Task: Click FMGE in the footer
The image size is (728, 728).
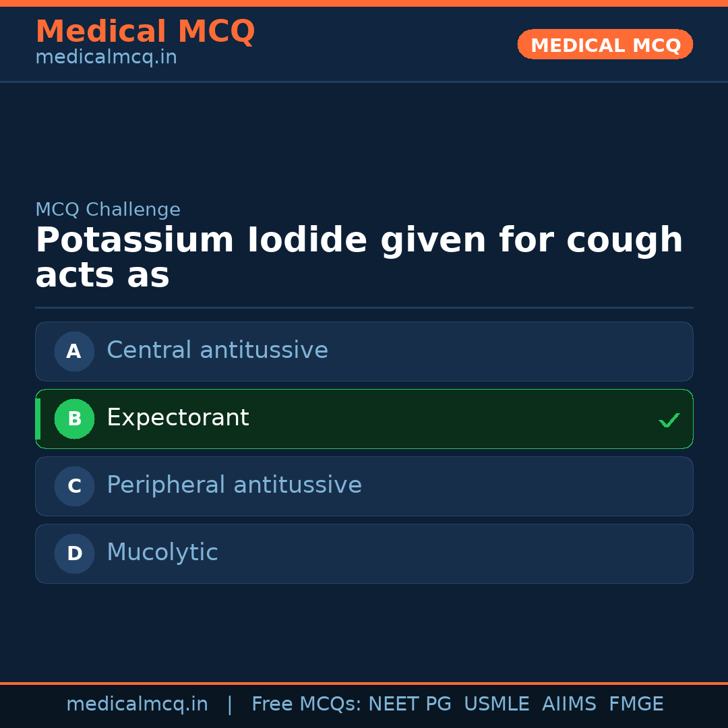Action: point(636,704)
